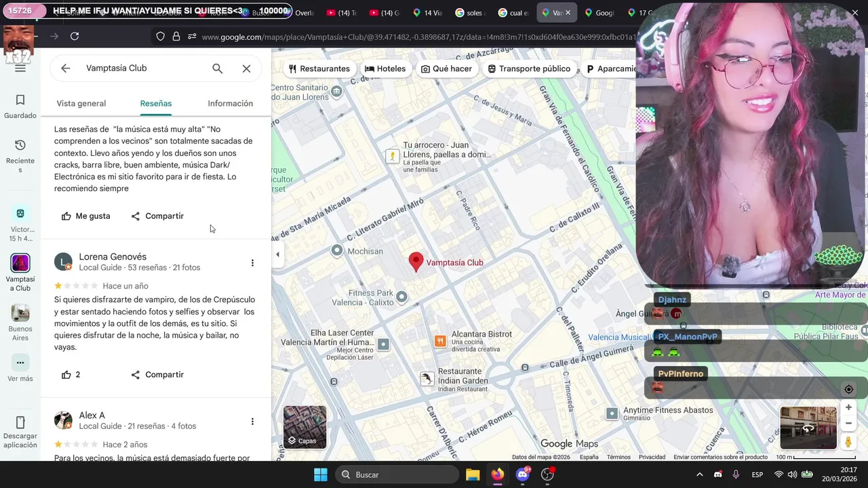Click the my-location target button

tap(848, 389)
